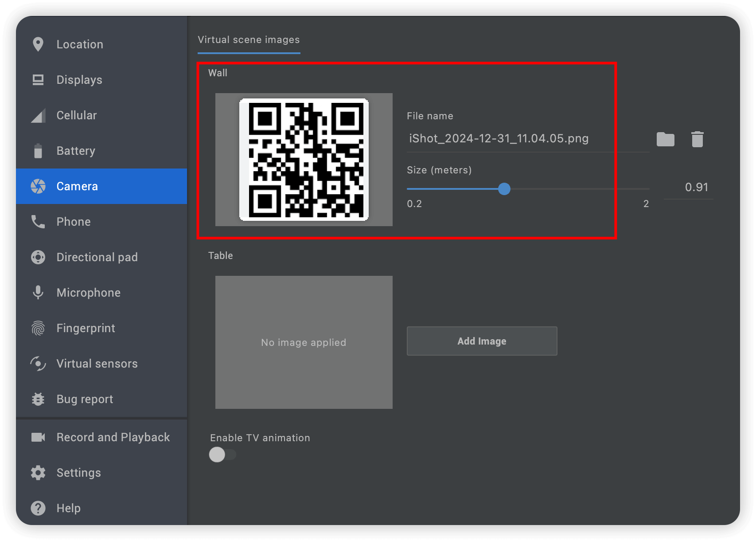Click the Fingerprint icon

coord(38,328)
